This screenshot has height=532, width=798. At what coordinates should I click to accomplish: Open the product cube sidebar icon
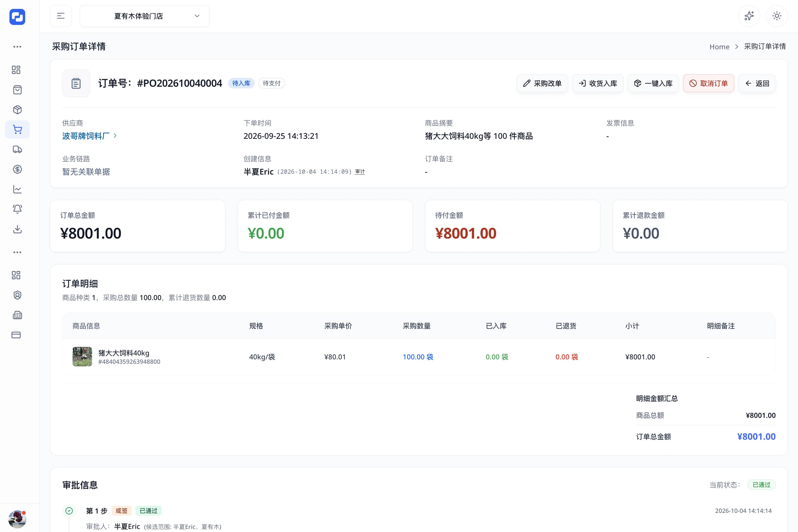coord(17,110)
